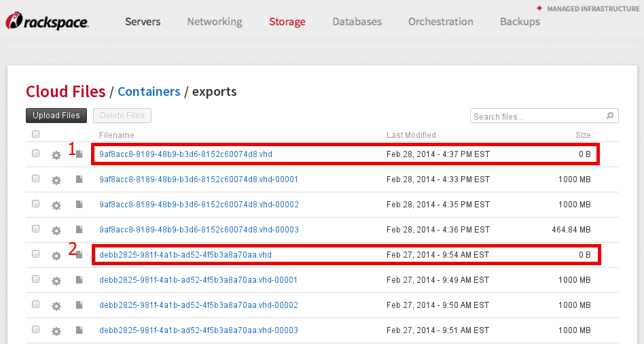Open file 9af8acc8...74d8.vhd-00001
644x344 pixels.
click(198, 179)
